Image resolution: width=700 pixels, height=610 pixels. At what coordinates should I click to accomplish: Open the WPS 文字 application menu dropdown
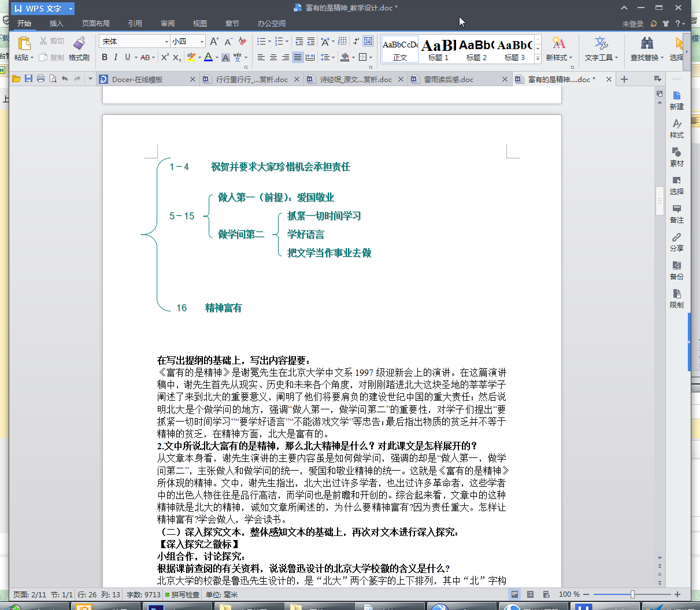coord(71,9)
